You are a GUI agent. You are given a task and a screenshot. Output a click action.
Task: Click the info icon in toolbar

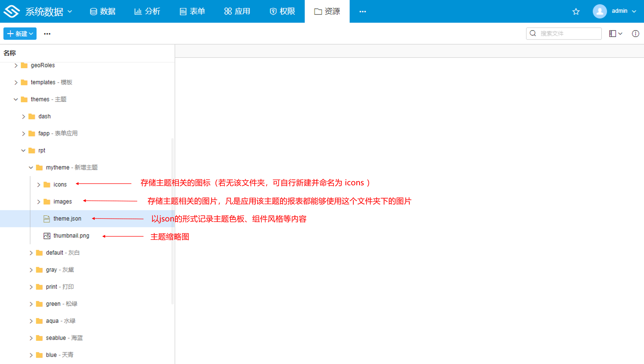[635, 34]
